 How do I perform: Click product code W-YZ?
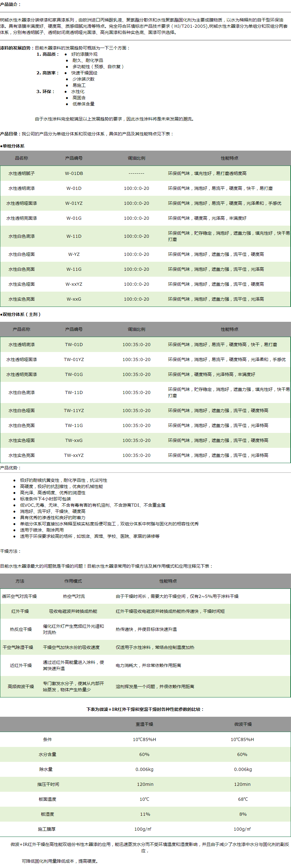pyautogui.click(x=74, y=254)
